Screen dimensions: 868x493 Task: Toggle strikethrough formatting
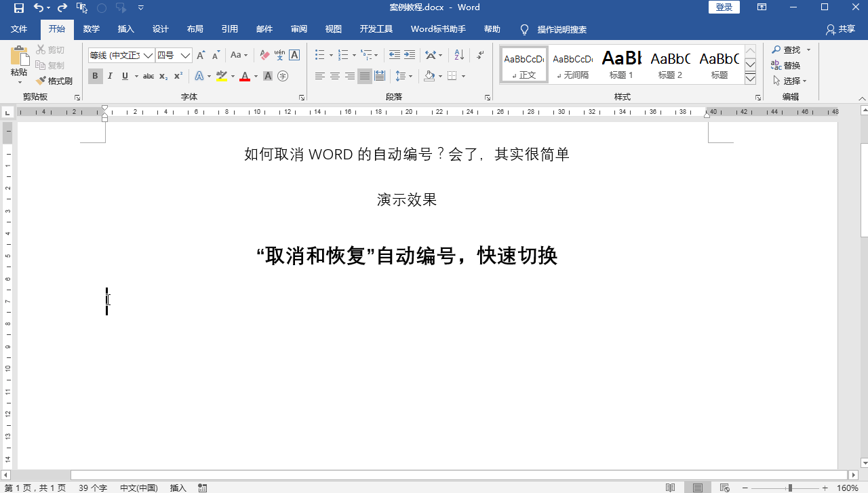[x=149, y=76]
